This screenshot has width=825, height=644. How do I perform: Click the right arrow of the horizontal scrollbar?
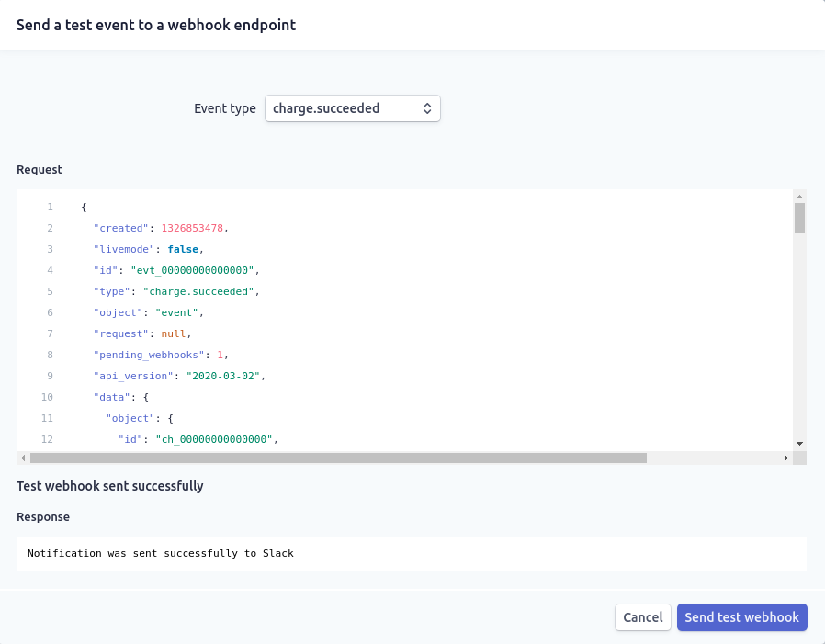pos(785,458)
